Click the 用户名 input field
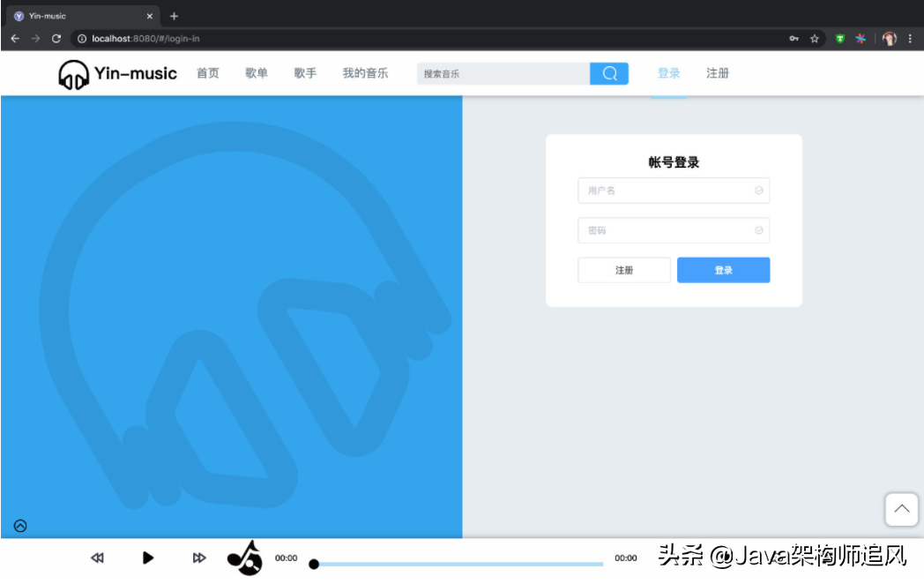Screen dimensions: 924x584 tap(674, 191)
